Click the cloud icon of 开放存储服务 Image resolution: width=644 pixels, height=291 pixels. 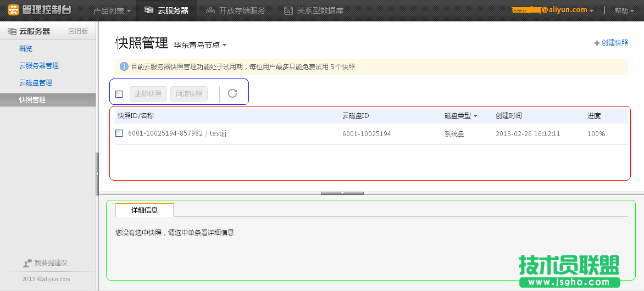pyautogui.click(x=210, y=10)
